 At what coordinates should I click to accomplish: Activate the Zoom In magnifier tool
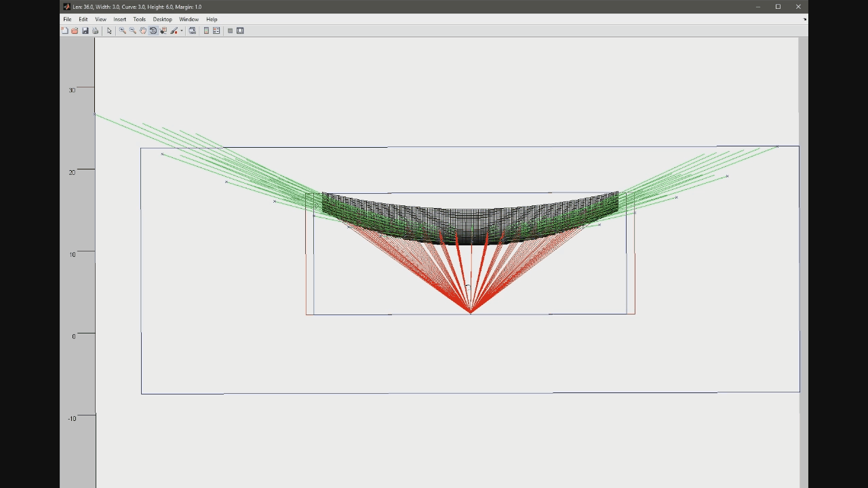(x=123, y=30)
